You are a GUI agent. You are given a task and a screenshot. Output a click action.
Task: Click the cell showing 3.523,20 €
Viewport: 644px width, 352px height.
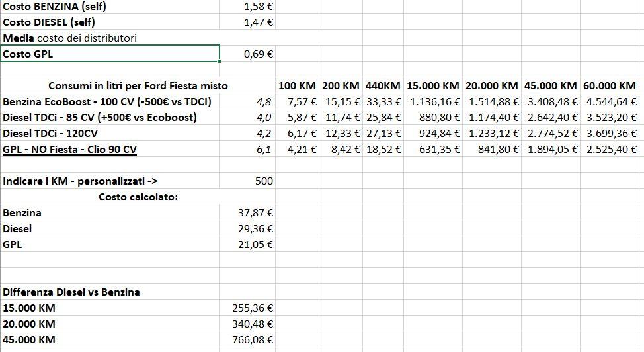click(609, 118)
